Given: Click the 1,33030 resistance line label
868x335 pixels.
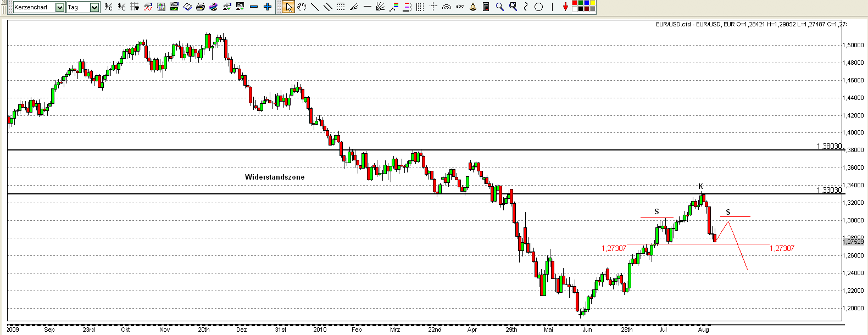Looking at the screenshot, I should (829, 190).
